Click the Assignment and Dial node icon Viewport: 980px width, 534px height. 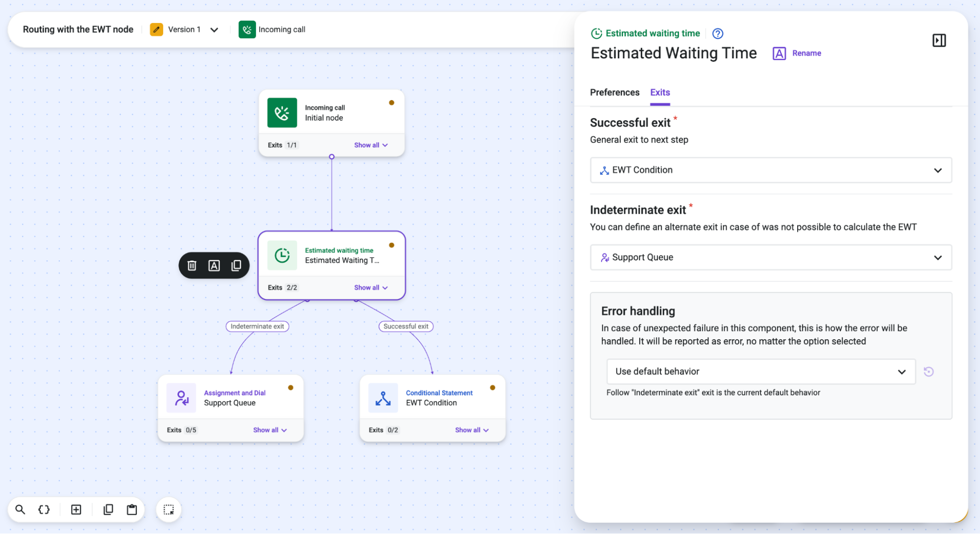click(x=181, y=398)
